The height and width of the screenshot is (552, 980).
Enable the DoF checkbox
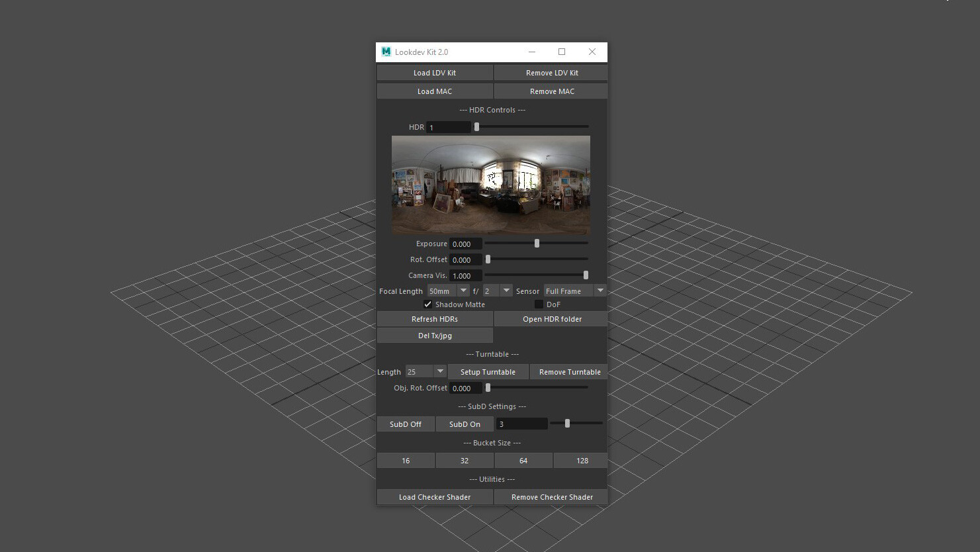pyautogui.click(x=539, y=304)
